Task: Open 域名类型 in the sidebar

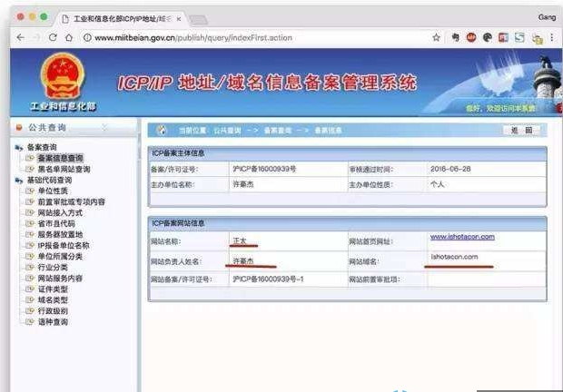Action: click(x=53, y=299)
